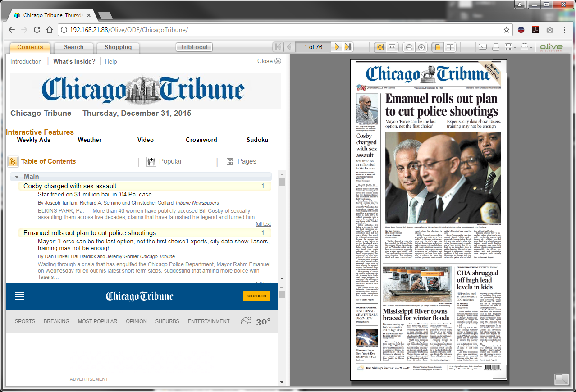The width and height of the screenshot is (576, 392).
Task: Click the table of contents scrollbar
Action: pyautogui.click(x=282, y=225)
